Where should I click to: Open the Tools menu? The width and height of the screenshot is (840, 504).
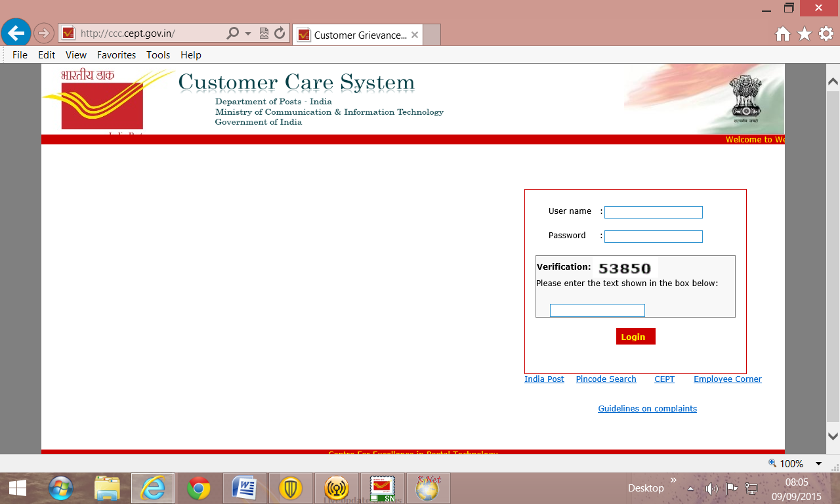tap(157, 54)
